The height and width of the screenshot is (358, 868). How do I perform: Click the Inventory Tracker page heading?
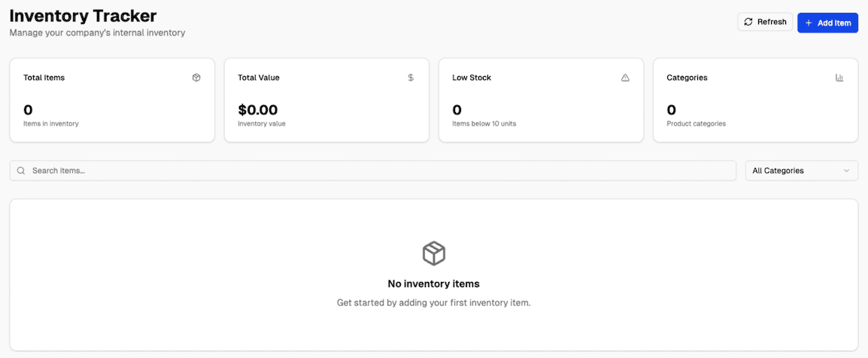click(x=83, y=15)
